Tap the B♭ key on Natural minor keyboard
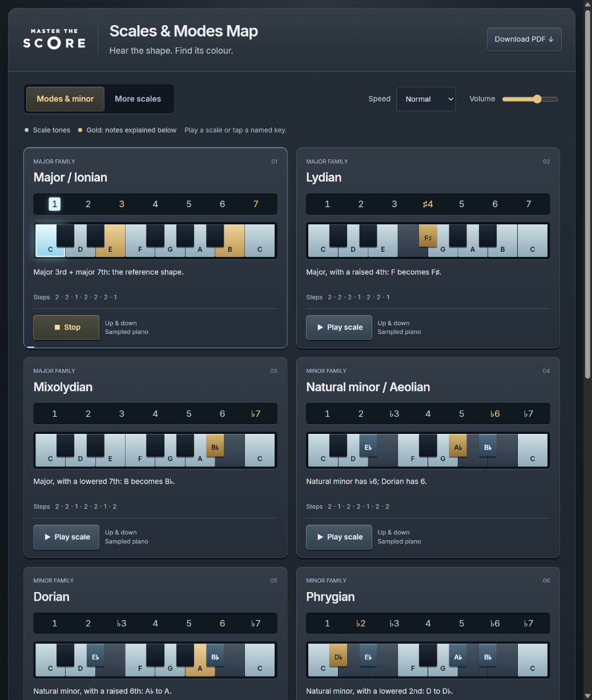 pos(488,445)
